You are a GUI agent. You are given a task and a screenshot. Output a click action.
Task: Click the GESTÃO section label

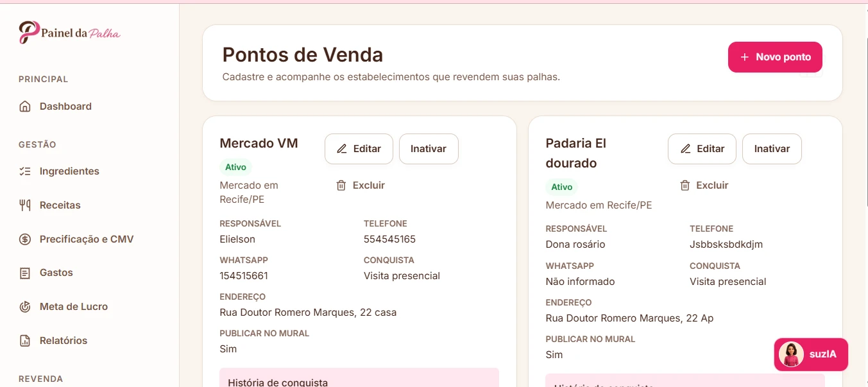point(37,145)
